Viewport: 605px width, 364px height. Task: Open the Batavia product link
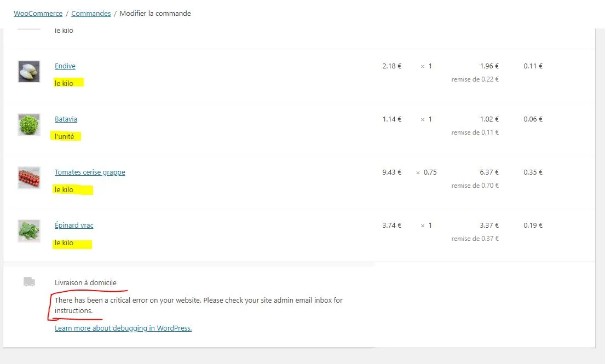66,119
